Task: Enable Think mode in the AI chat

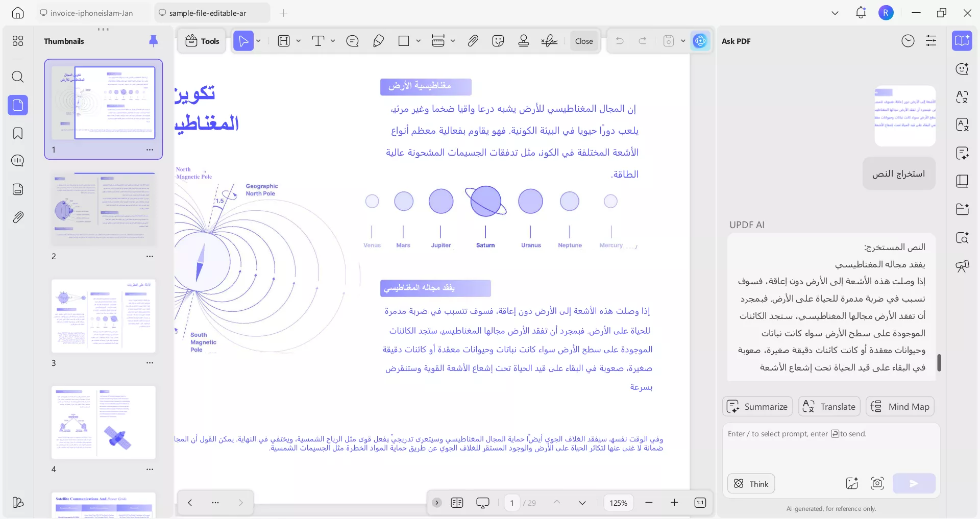Action: [750, 484]
